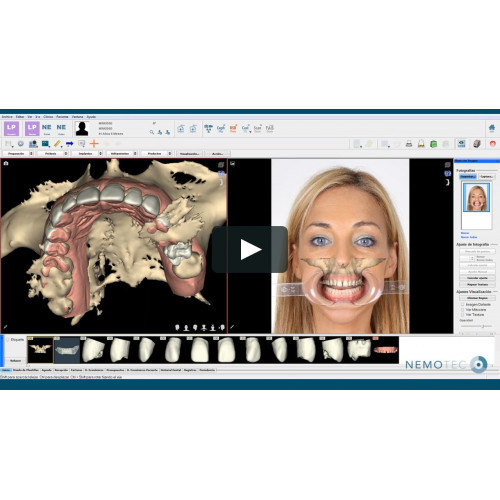
Task: Toggle the Ver Máscara checkbox
Action: pos(462,310)
